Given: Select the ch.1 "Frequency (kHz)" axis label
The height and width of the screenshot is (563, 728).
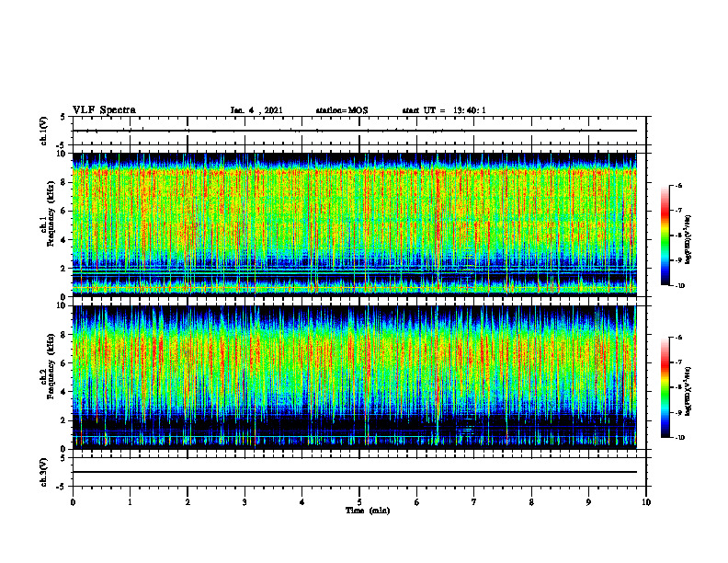Looking at the screenshot, I should tap(50, 214).
